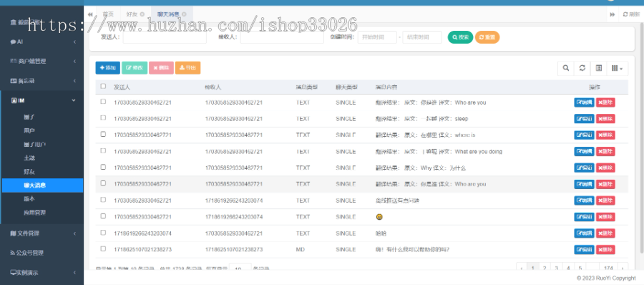The height and width of the screenshot is (285, 644).
Task: Expand the 文件管理 sidebar menu
Action: coord(42,233)
